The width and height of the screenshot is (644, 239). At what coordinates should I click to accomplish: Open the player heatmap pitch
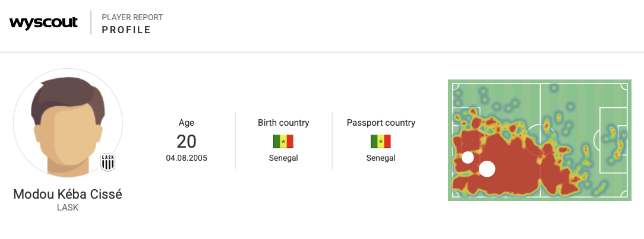tap(539, 140)
